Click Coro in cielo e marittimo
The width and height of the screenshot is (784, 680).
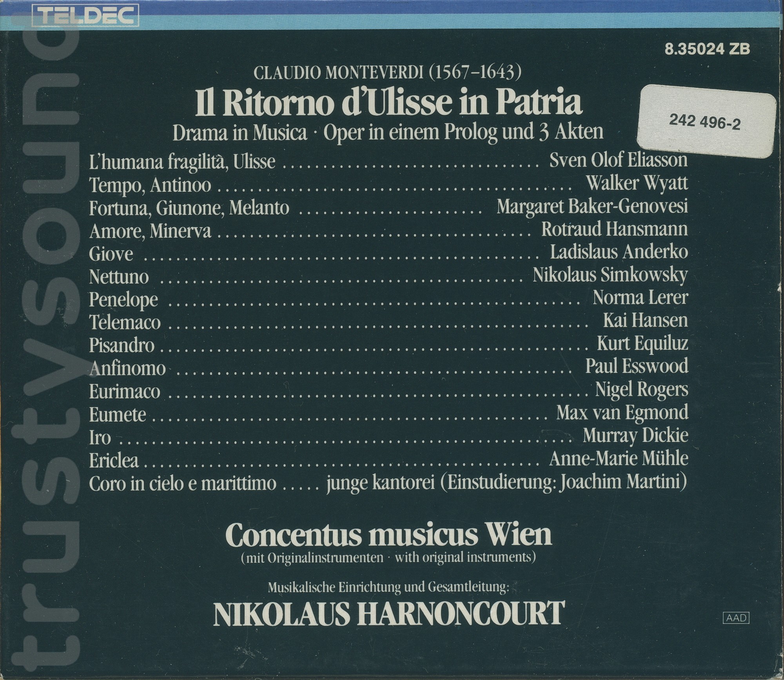(183, 484)
